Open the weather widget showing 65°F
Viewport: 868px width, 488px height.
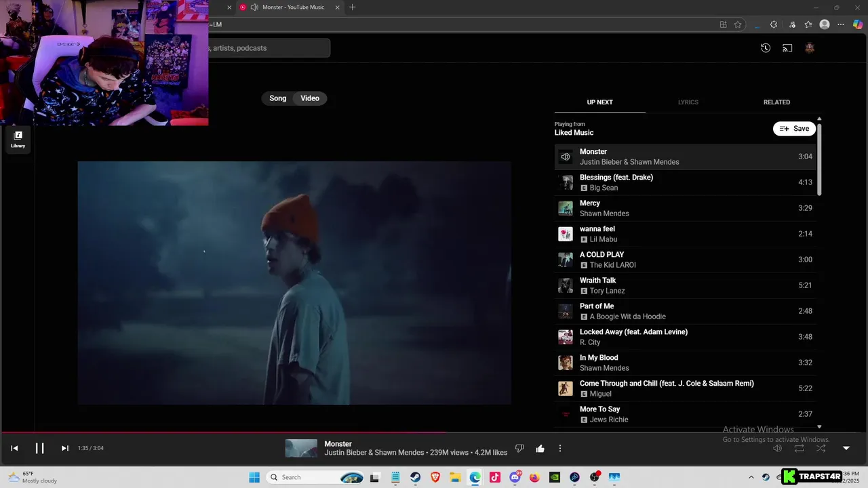tap(33, 477)
